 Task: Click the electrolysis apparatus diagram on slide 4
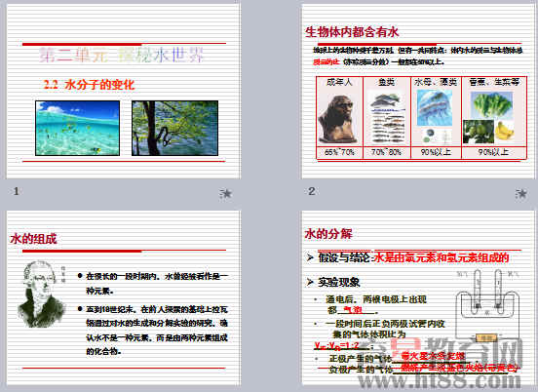click(x=487, y=305)
